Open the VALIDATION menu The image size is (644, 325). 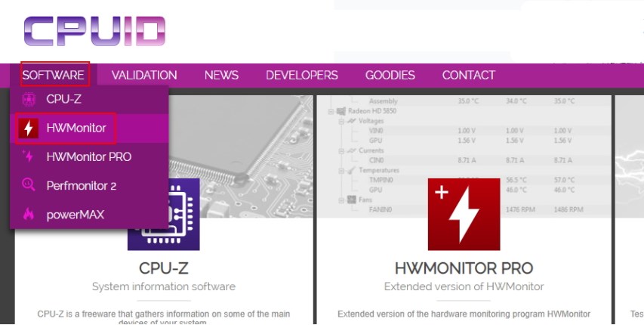tap(144, 75)
